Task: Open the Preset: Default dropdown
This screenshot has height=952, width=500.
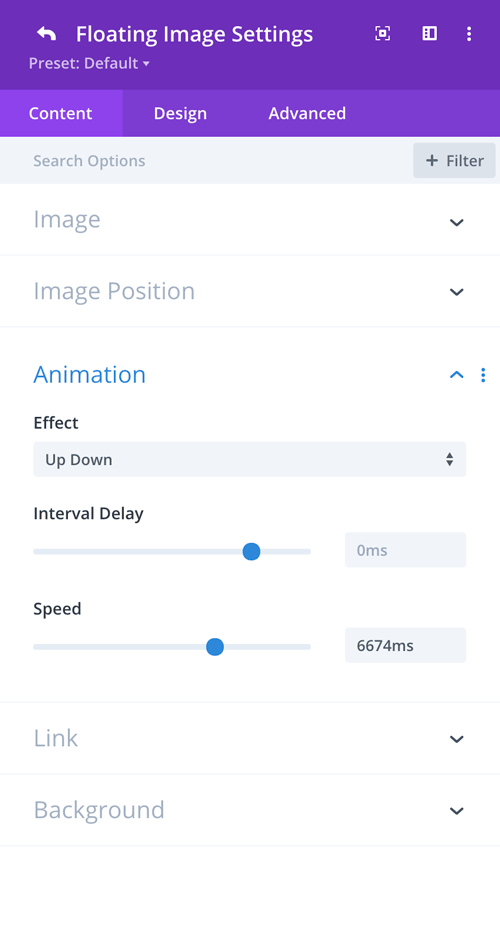Action: (89, 63)
